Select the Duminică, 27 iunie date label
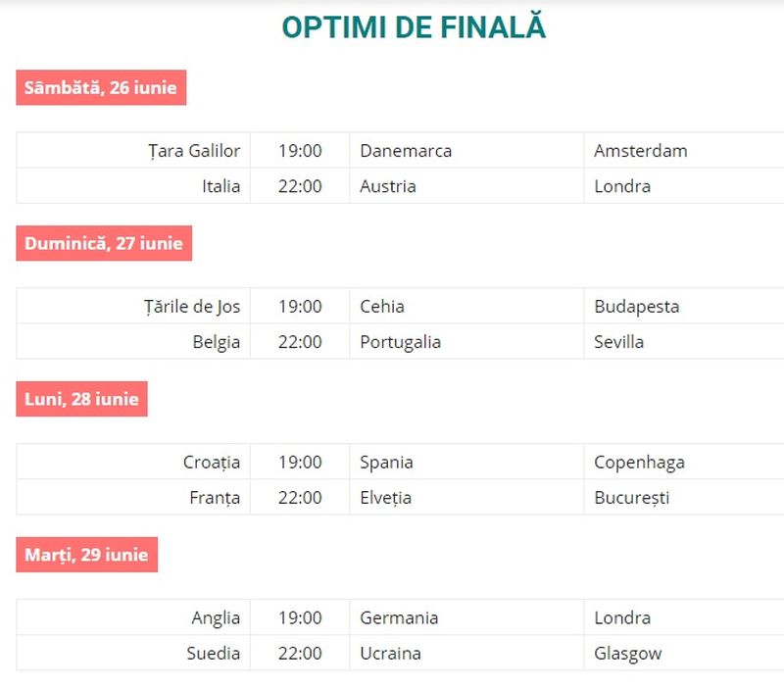Image resolution: width=784 pixels, height=688 pixels. (104, 243)
